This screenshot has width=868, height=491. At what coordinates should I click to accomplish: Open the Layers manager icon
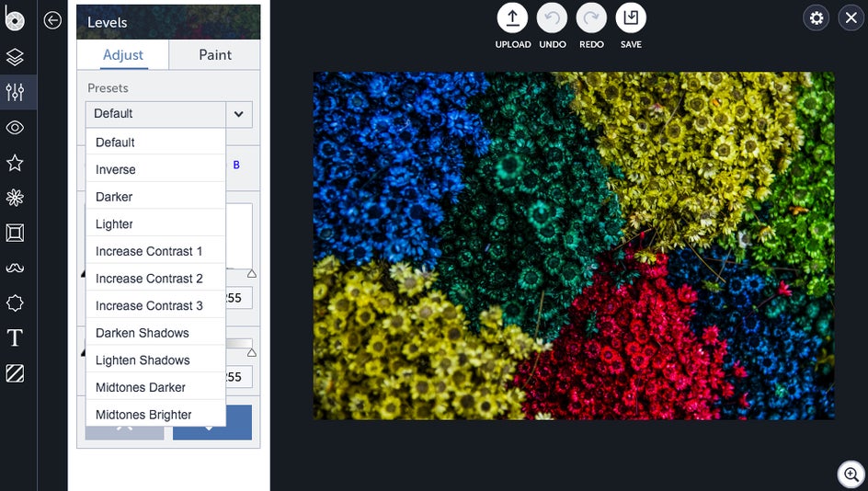(15, 57)
